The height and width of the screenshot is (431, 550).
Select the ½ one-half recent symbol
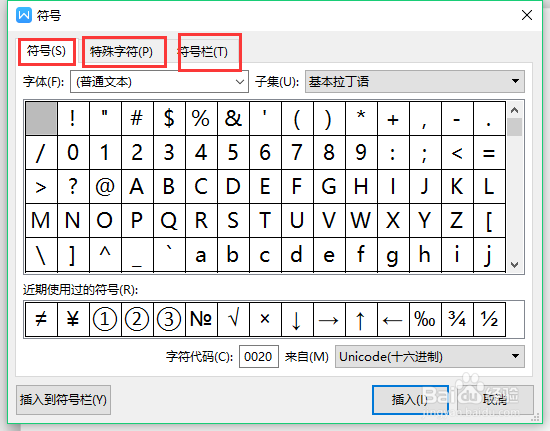pos(489,319)
